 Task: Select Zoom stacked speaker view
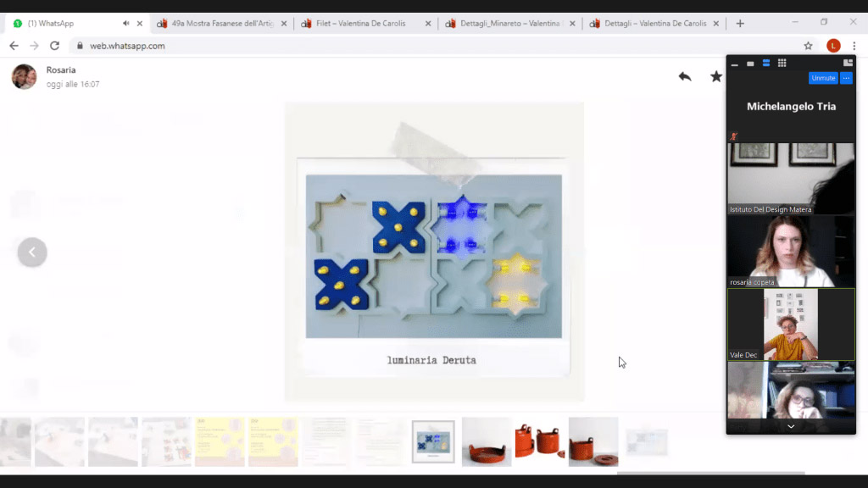[x=766, y=63]
